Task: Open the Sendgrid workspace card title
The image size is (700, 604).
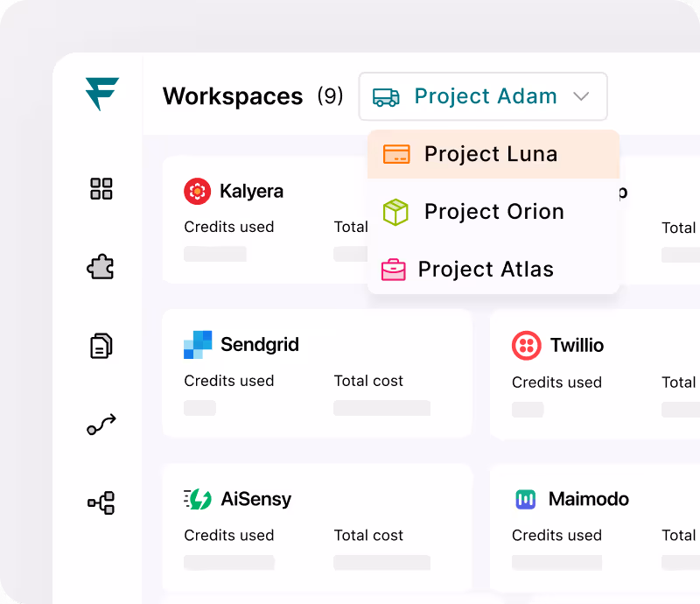Action: (x=260, y=344)
